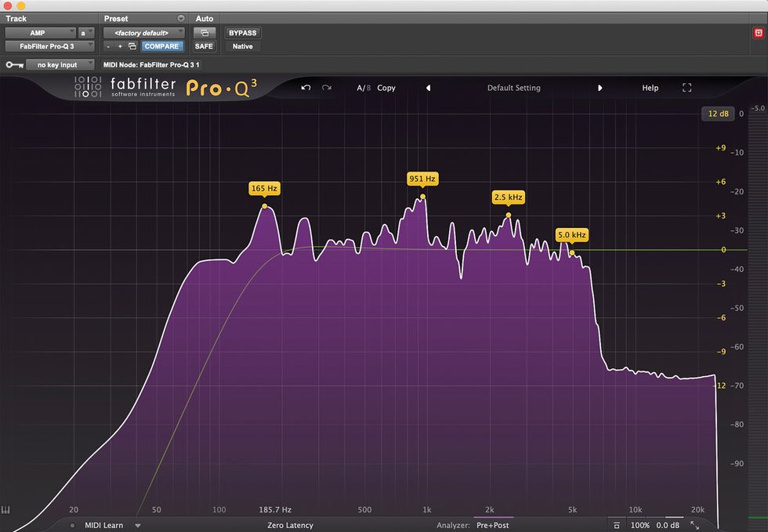Open the piano display keyboard icon
The height and width of the screenshot is (532, 768).
[x=5, y=510]
